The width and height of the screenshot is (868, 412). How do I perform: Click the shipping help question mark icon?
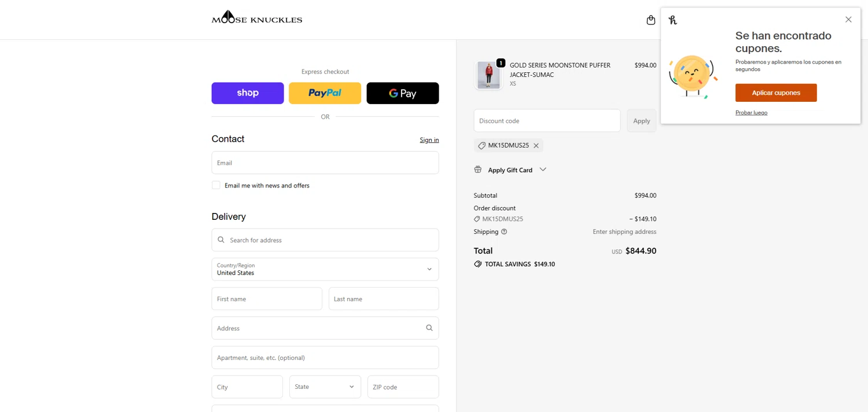pos(504,232)
